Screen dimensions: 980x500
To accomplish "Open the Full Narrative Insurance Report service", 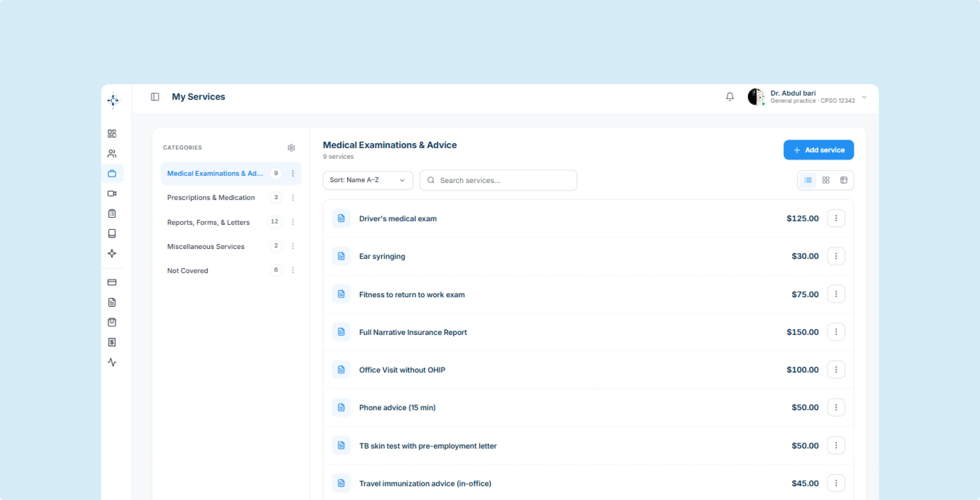I will point(588,332).
